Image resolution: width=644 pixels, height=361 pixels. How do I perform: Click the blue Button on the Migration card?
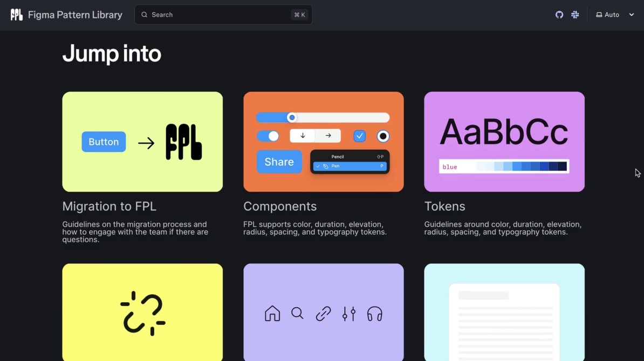[104, 142]
